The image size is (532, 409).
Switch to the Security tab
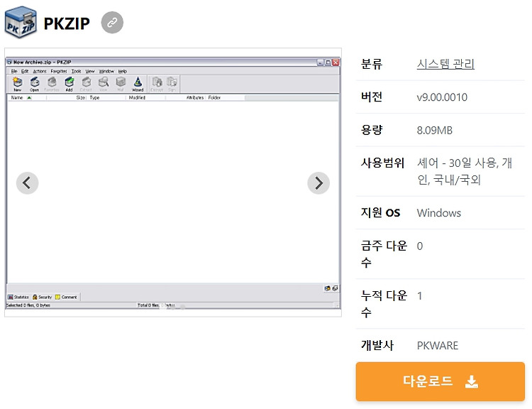pyautogui.click(x=43, y=298)
